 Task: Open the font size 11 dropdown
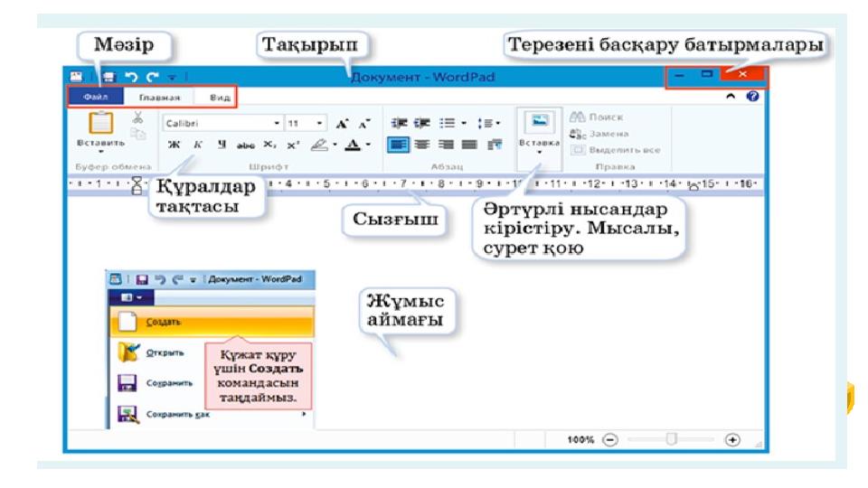pyautogui.click(x=319, y=124)
